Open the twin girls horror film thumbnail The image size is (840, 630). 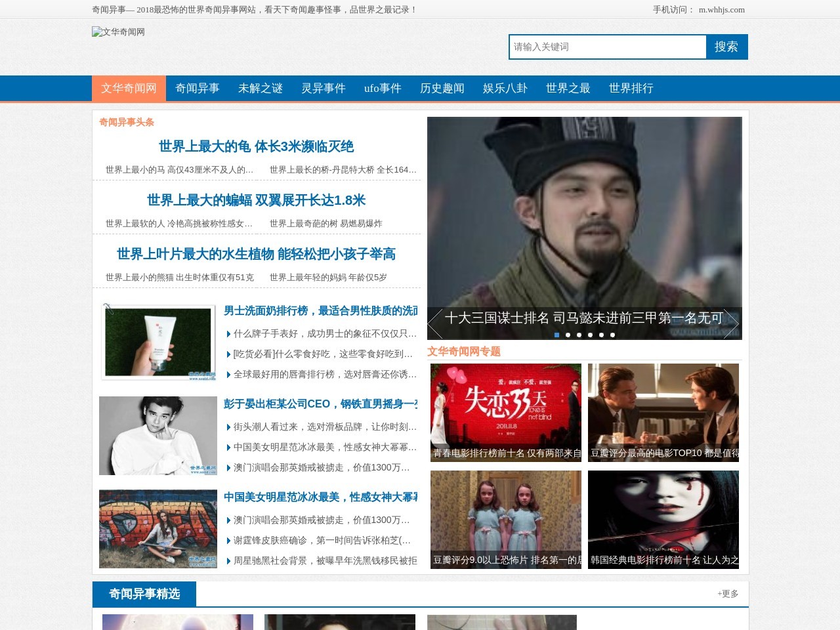506,520
